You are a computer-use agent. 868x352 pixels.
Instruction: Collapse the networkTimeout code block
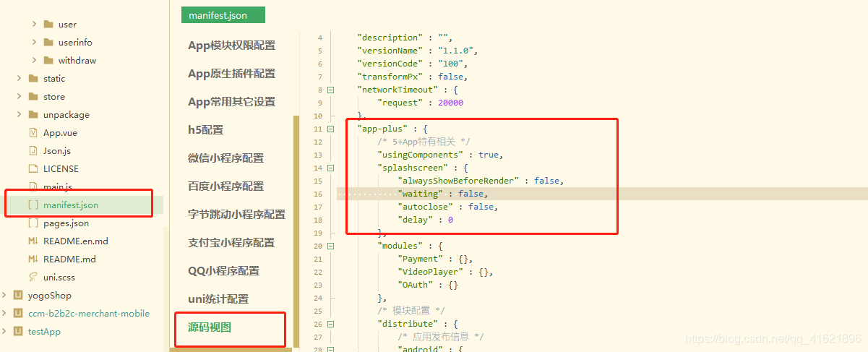point(331,90)
